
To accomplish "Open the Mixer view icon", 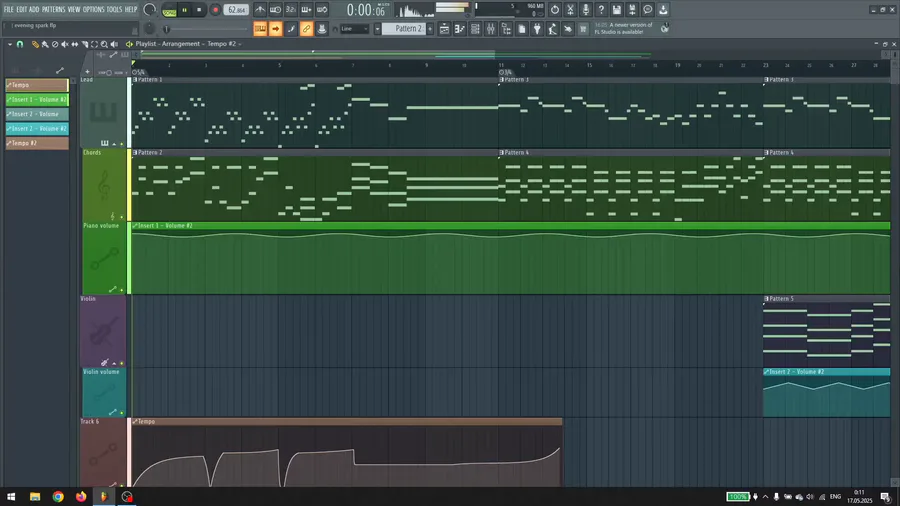I will [x=491, y=29].
